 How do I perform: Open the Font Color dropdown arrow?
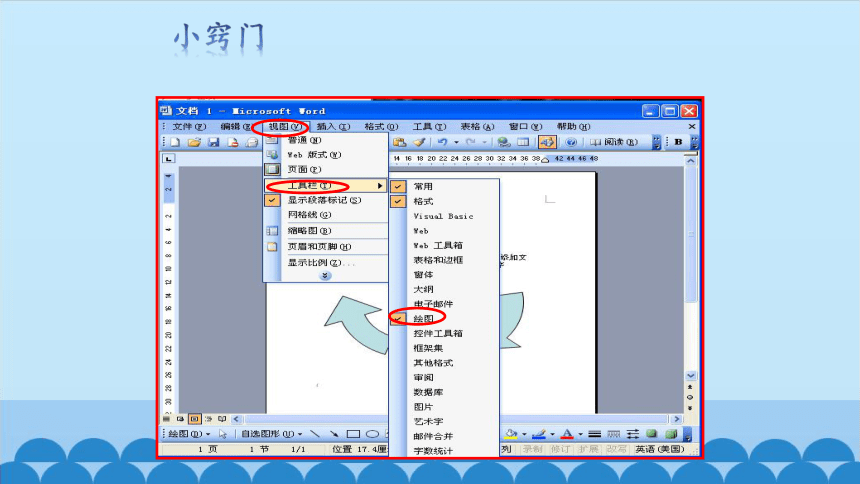[580, 434]
